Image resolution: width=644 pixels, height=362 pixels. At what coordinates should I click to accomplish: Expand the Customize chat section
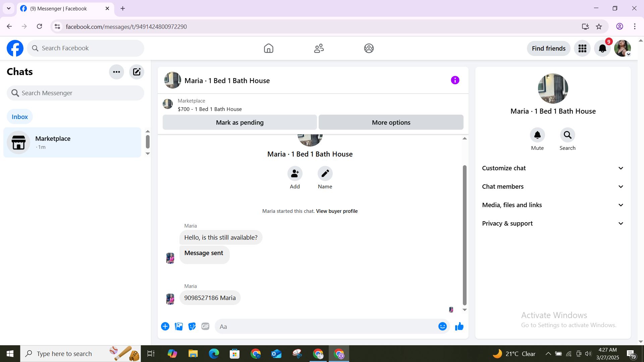coord(553,168)
